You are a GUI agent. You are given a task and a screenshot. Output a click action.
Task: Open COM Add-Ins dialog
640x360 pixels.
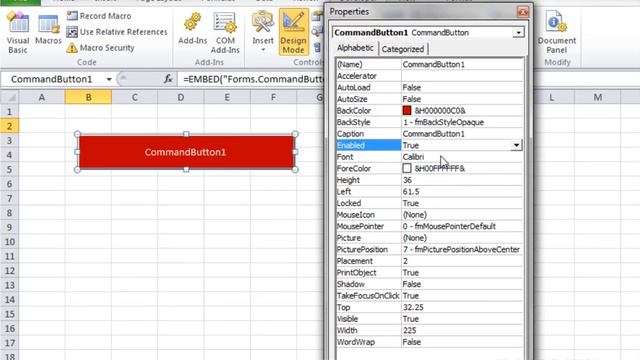(x=225, y=33)
